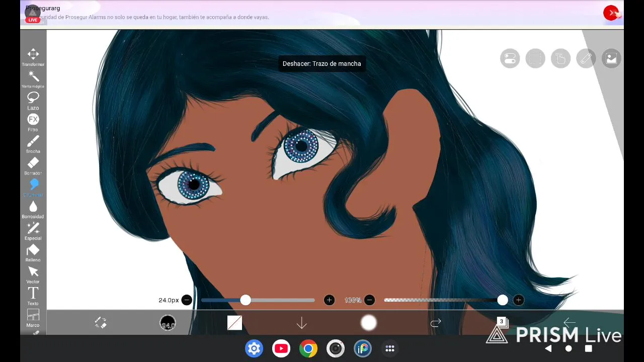Decrease brush thickness with minus button
This screenshot has width=644, height=362.
[x=187, y=300]
